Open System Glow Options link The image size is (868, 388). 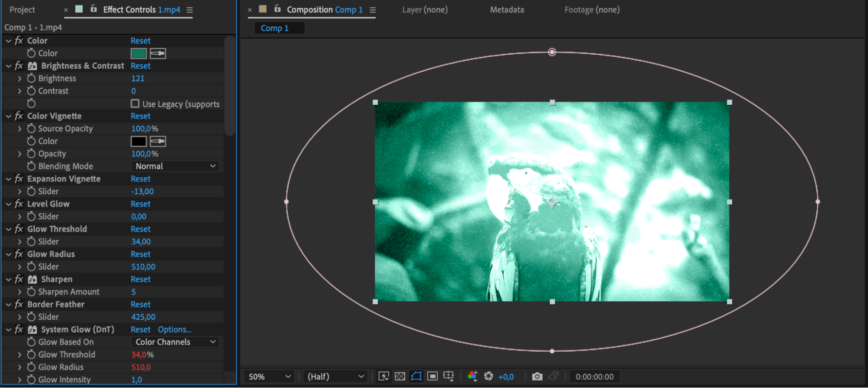(x=175, y=329)
